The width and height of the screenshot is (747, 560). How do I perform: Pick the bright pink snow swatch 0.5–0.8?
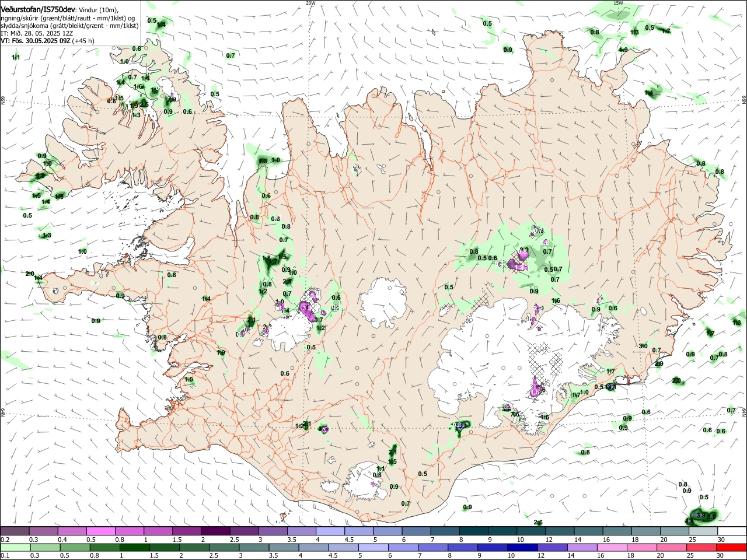100,531
